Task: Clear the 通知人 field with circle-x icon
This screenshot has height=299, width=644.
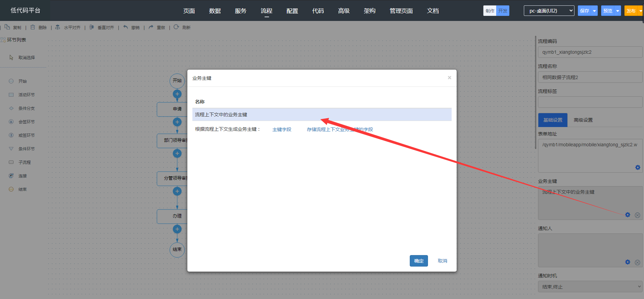Action: pos(637,262)
